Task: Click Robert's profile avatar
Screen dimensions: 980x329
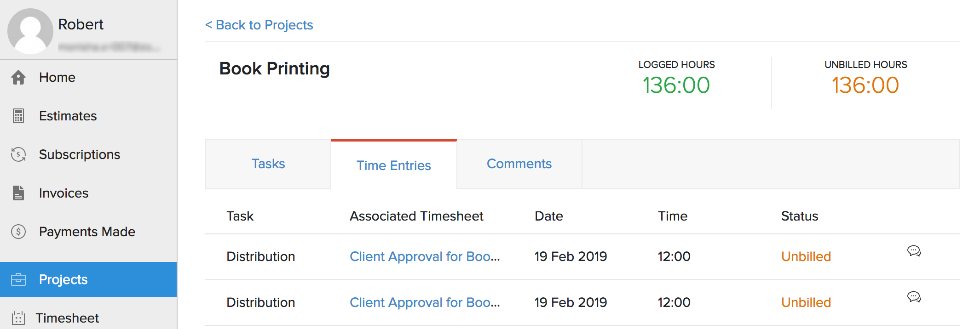Action: tap(30, 30)
